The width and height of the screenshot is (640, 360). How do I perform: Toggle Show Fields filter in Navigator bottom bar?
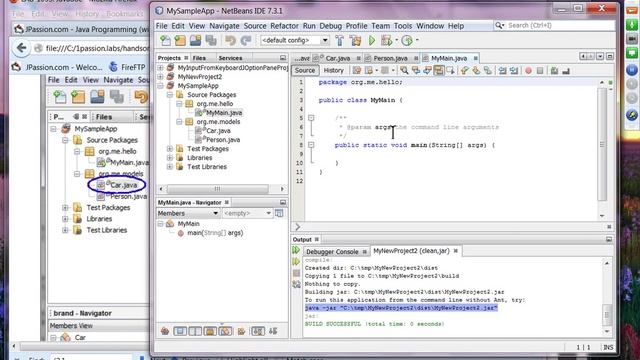pyautogui.click(x=180, y=331)
